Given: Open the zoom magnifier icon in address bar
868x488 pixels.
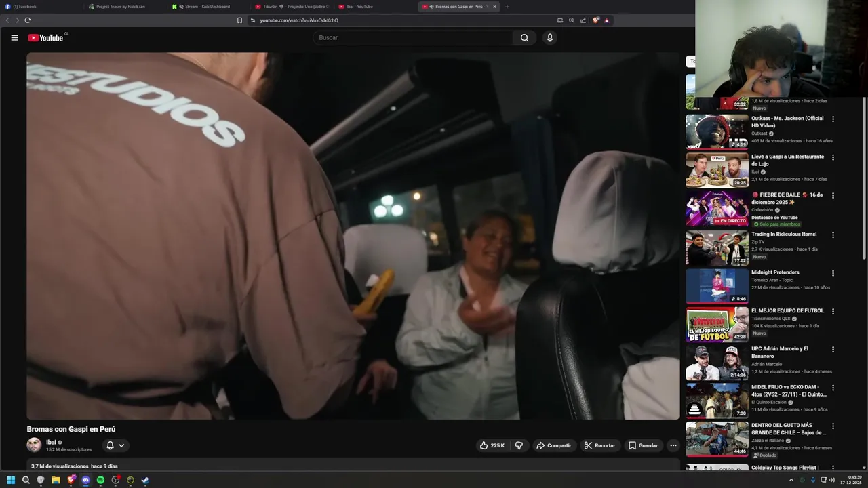Looking at the screenshot, I should pos(572,20).
